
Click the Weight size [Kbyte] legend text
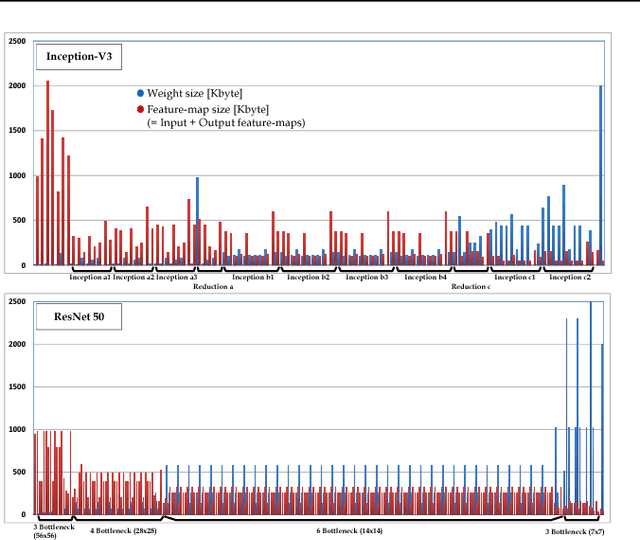tap(193, 93)
